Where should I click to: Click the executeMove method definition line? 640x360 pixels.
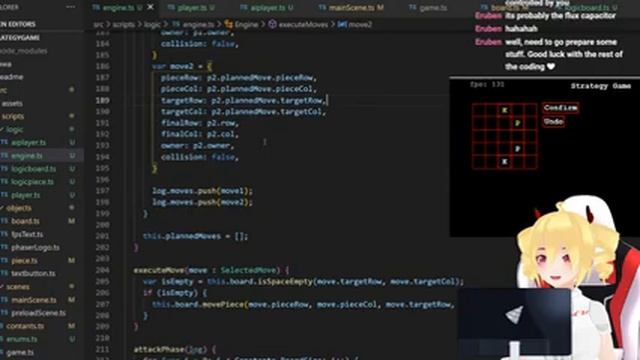click(211, 270)
